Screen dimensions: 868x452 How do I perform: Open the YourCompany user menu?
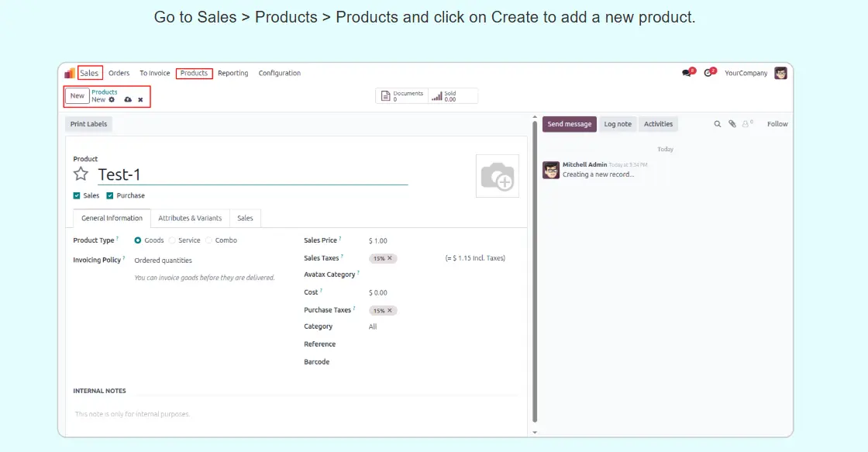(746, 74)
